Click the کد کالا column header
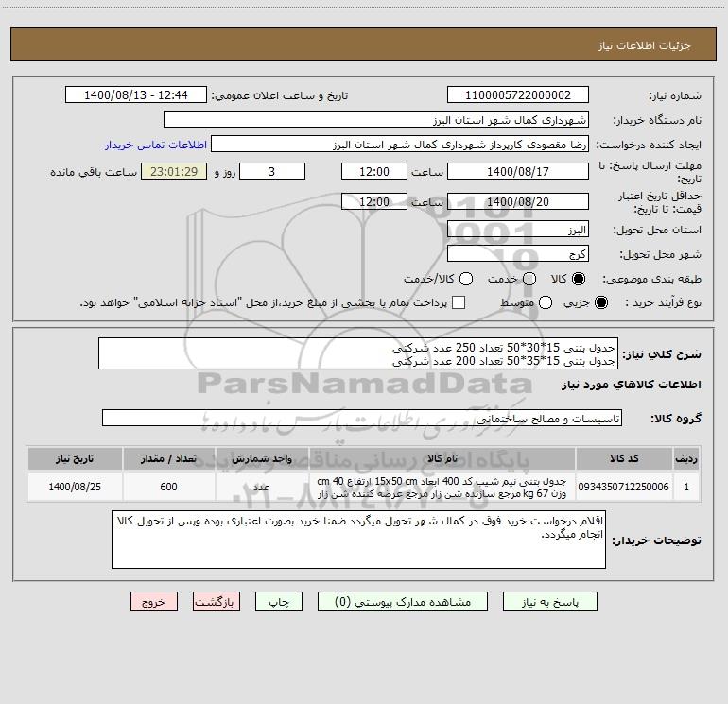This screenshot has width=728, height=704. [x=624, y=458]
